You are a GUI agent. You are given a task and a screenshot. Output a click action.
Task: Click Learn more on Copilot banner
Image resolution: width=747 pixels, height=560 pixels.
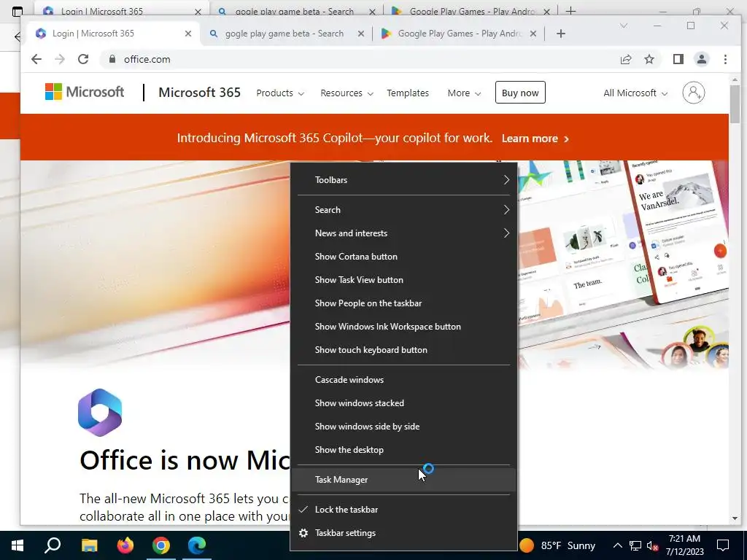coord(535,139)
